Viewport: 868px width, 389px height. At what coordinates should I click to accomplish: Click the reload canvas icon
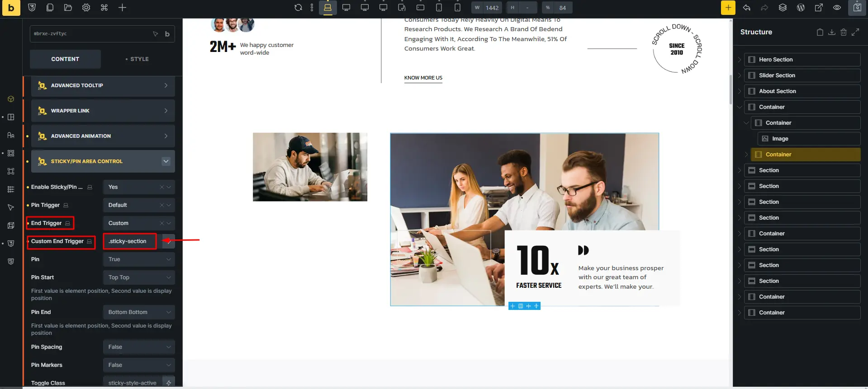(298, 8)
